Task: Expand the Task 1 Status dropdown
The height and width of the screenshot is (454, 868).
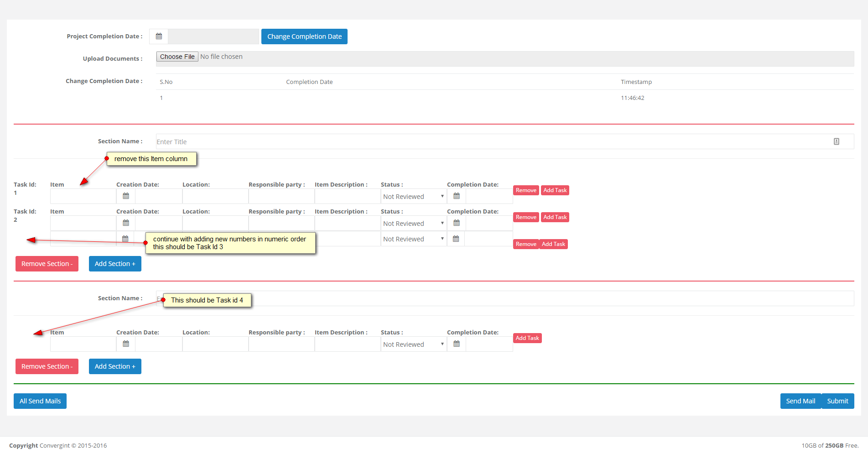Action: 413,197
